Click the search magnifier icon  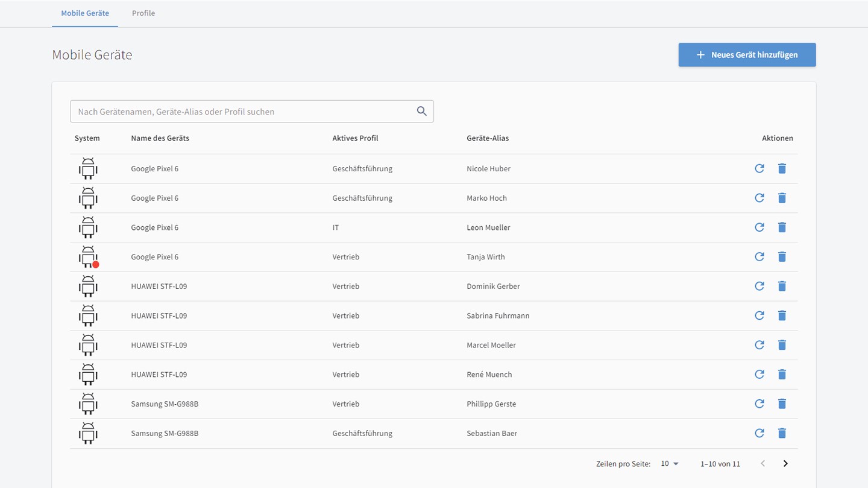tap(421, 111)
